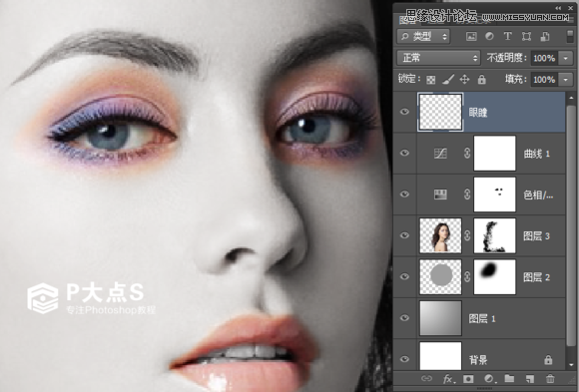Select the 图层 2 mask thumbnail
Screen dimensions: 579x392
(494, 277)
